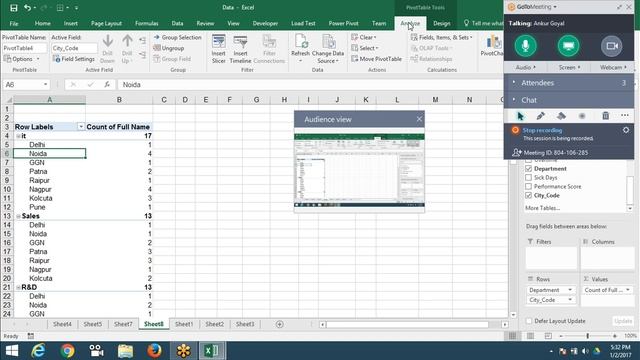Click Change Data Source icon
This screenshot has width=640, height=360.
(328, 42)
